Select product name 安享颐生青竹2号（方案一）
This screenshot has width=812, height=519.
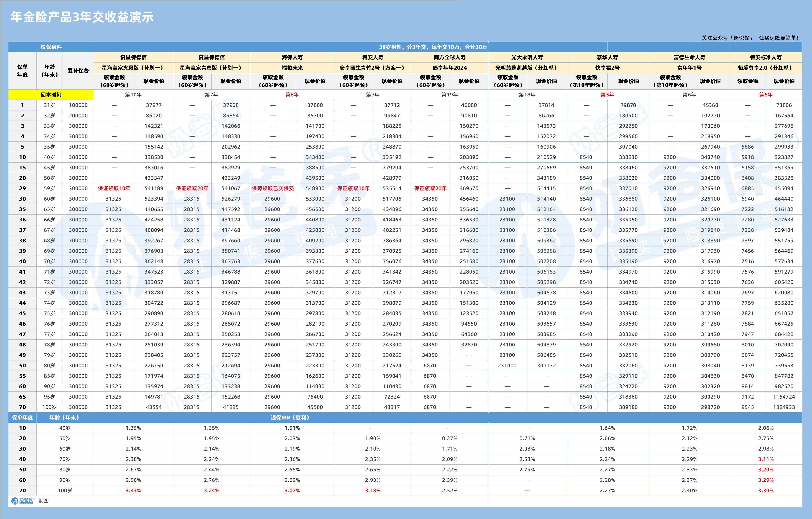pos(373,68)
